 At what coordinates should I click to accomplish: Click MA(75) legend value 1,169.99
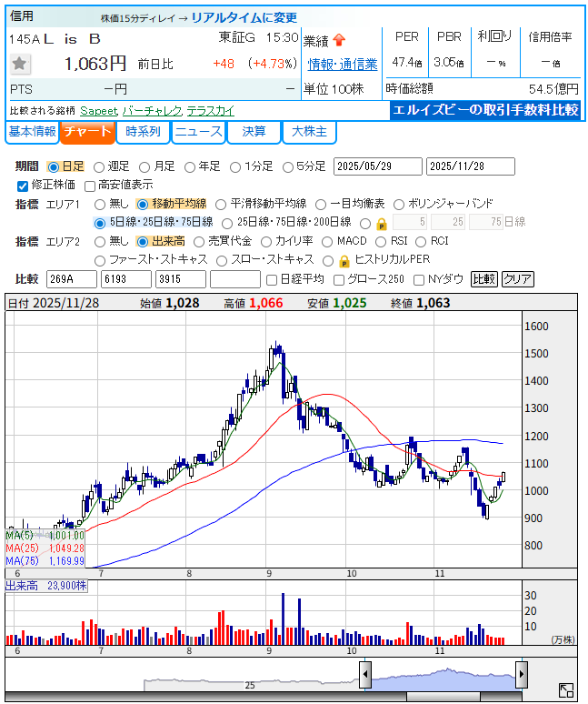66,561
